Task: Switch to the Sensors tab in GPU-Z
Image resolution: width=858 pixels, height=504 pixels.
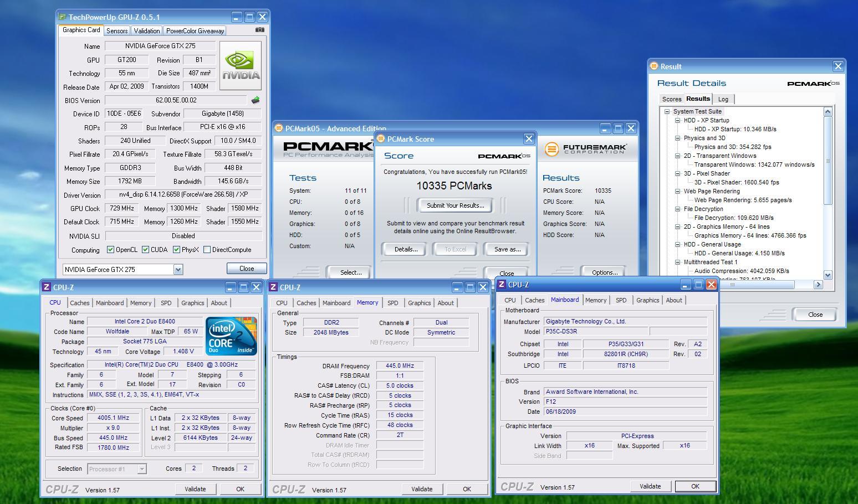Action: coord(117,31)
